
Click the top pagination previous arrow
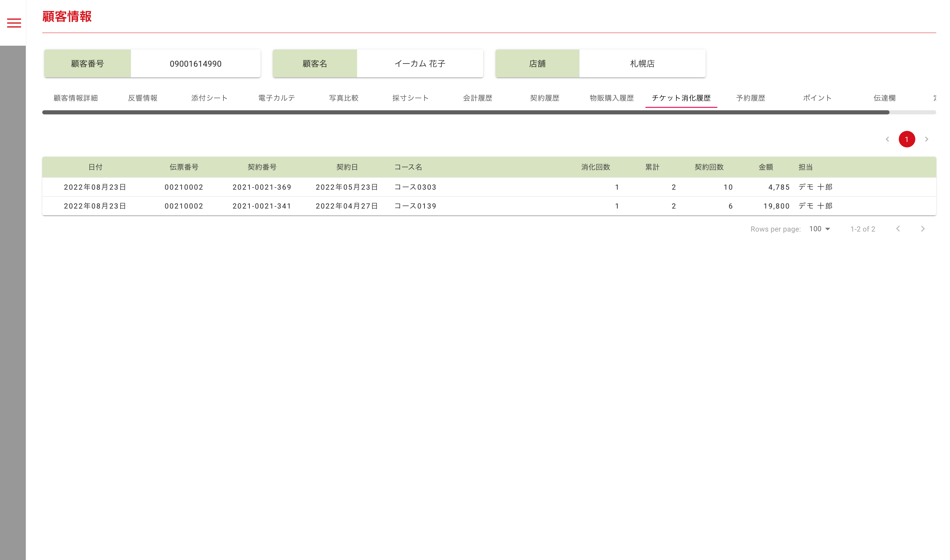[887, 139]
